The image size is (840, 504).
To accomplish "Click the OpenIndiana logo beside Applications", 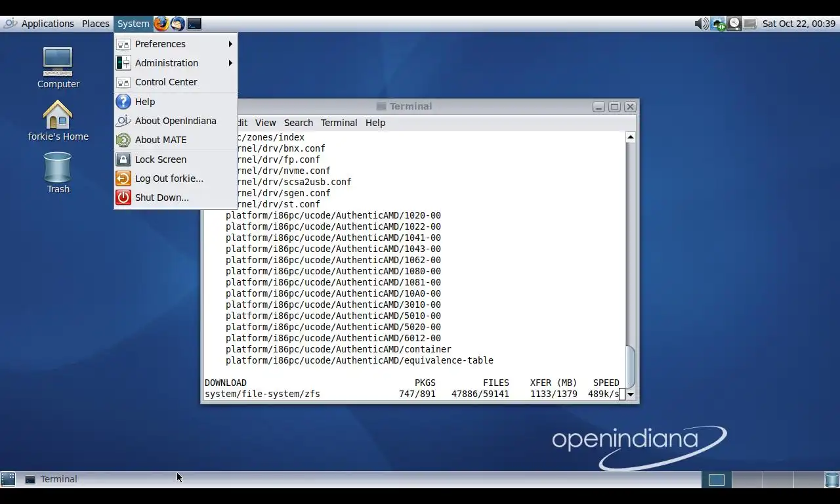I will tap(10, 24).
